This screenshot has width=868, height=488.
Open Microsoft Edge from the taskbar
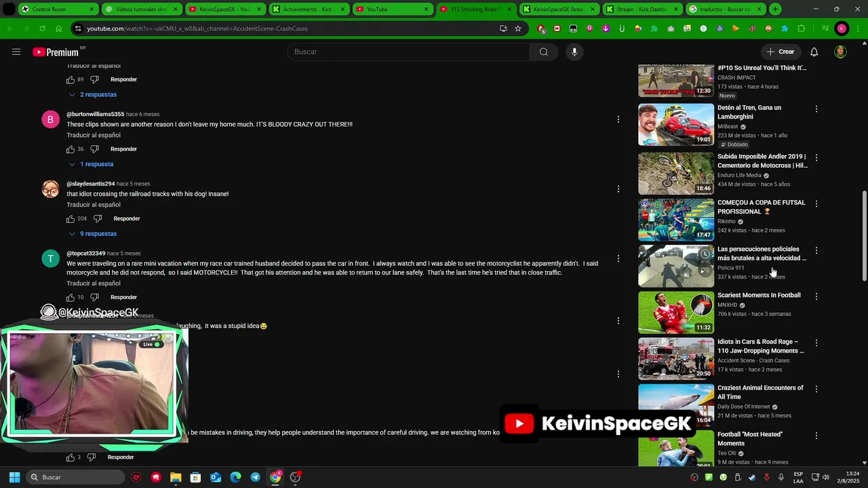tap(235, 477)
